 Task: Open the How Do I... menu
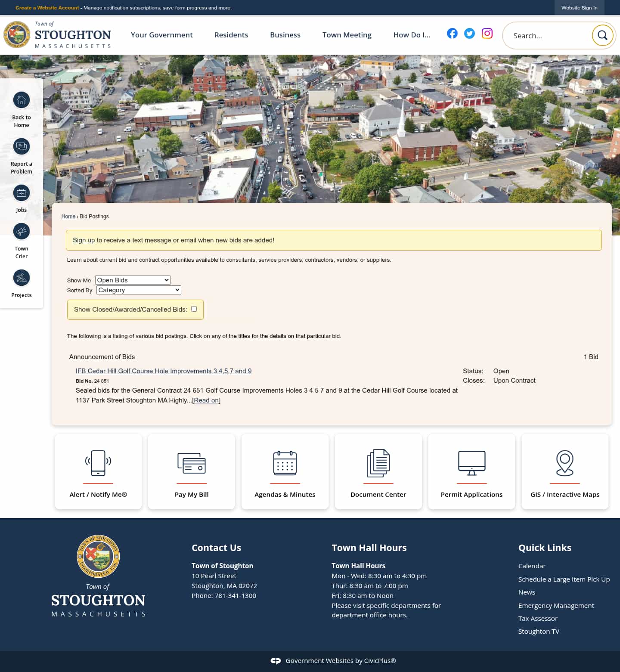click(x=412, y=35)
